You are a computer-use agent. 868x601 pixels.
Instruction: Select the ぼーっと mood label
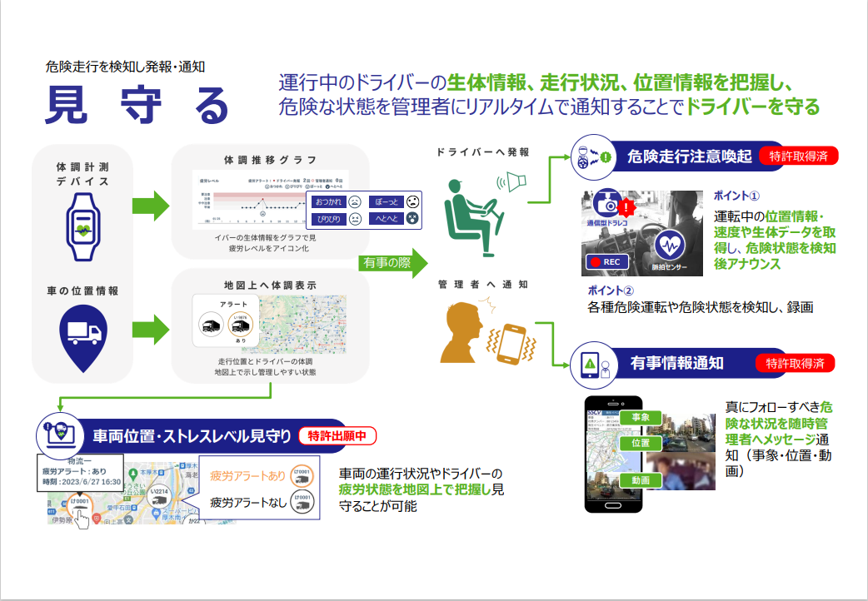click(386, 202)
